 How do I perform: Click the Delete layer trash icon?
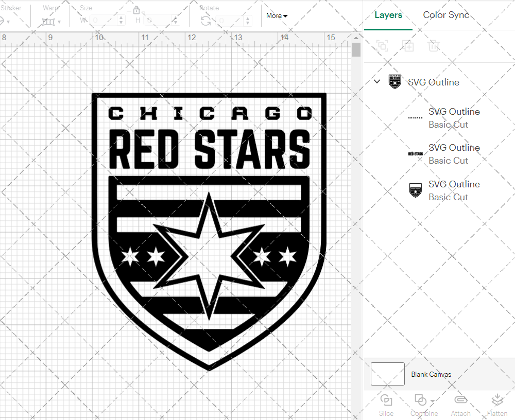434,46
